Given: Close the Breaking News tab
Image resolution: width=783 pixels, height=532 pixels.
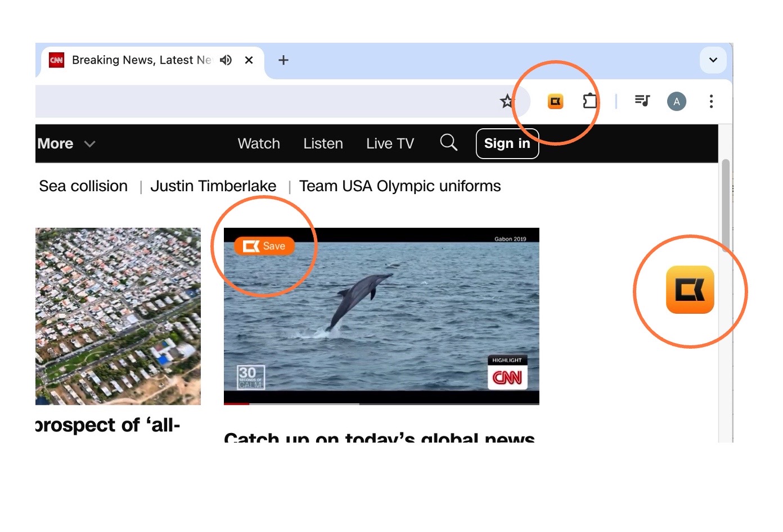Looking at the screenshot, I should (249, 60).
